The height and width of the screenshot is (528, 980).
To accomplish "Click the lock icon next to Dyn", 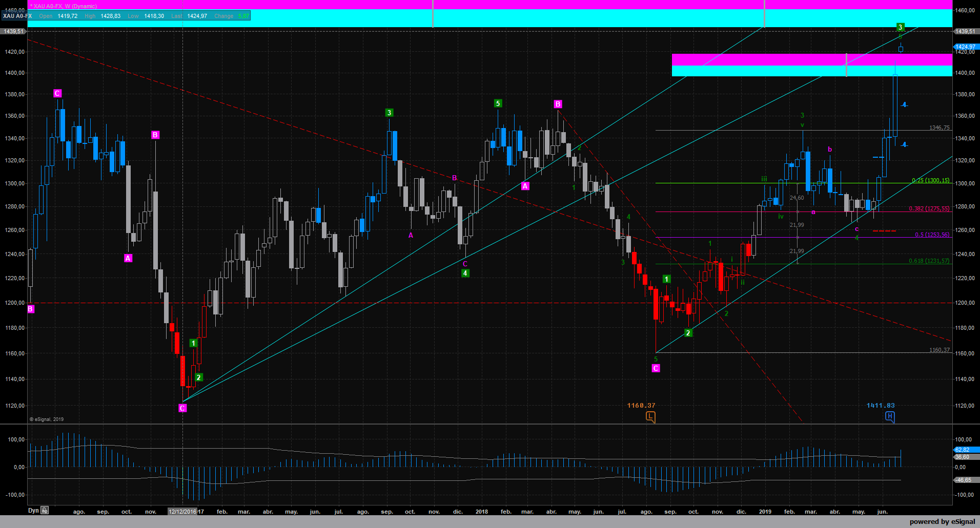I will (x=45, y=510).
